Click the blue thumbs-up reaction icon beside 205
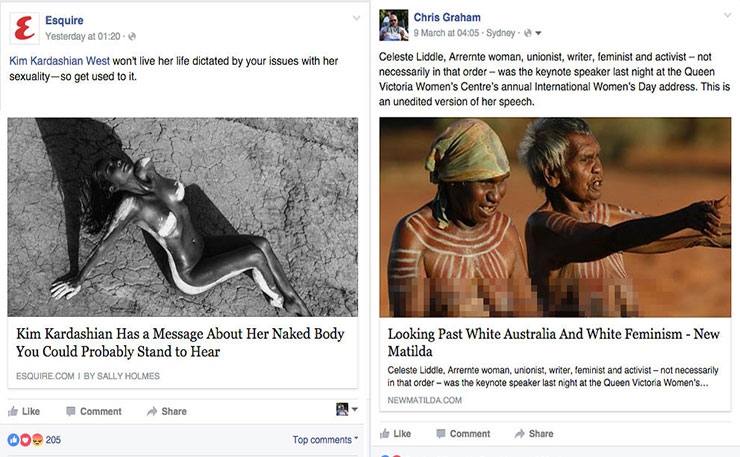This screenshot has width=740, height=457. (13, 440)
